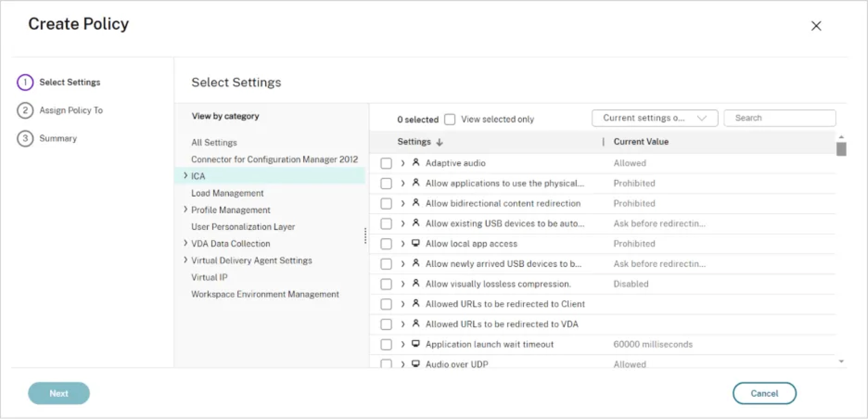This screenshot has height=419, width=868.
Task: Click the Settings column sort arrow
Action: tap(440, 142)
